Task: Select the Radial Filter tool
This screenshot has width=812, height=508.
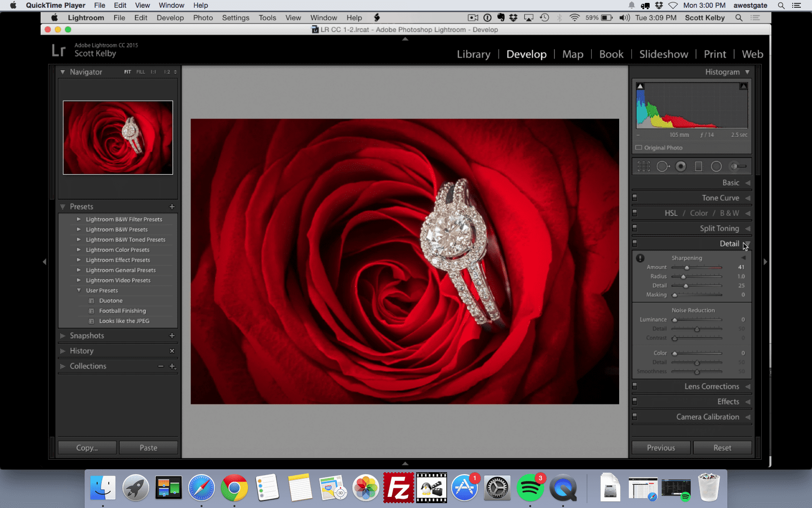Action: click(716, 166)
